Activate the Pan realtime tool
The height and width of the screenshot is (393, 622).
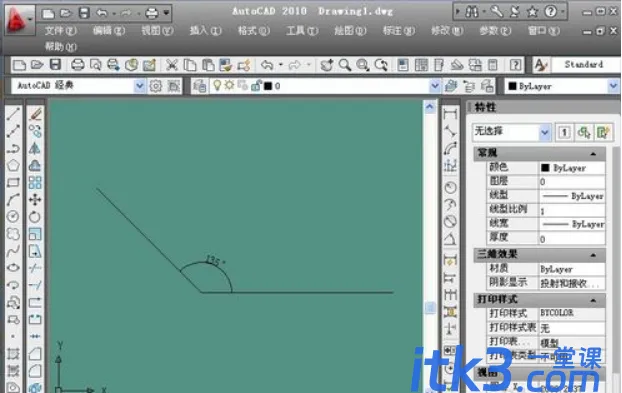(326, 65)
